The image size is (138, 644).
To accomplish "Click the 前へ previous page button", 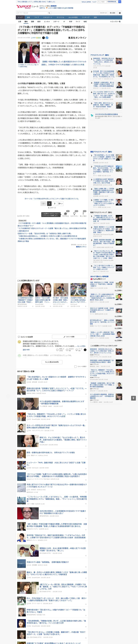I will click(x=44, y=204).
